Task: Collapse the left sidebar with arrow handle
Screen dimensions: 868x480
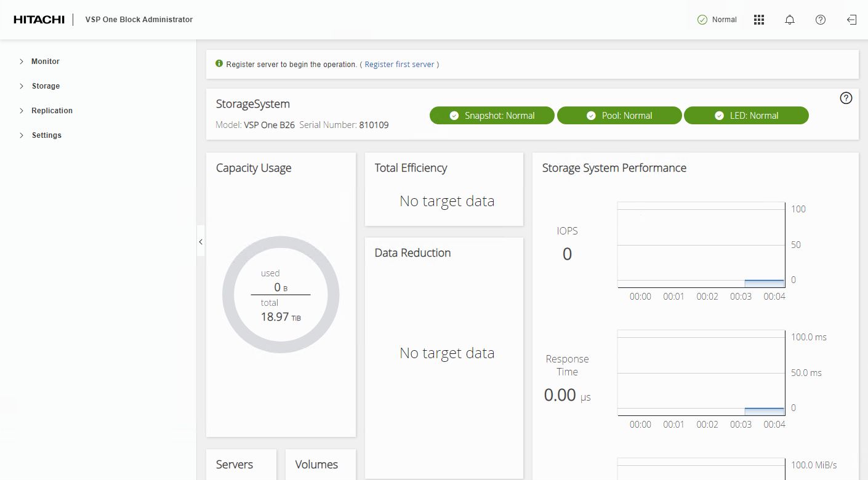Action: coord(201,242)
